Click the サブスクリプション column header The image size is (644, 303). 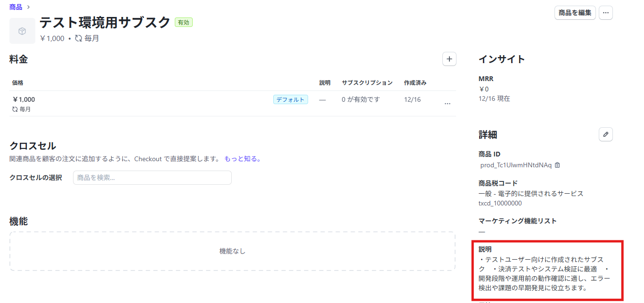click(x=367, y=83)
